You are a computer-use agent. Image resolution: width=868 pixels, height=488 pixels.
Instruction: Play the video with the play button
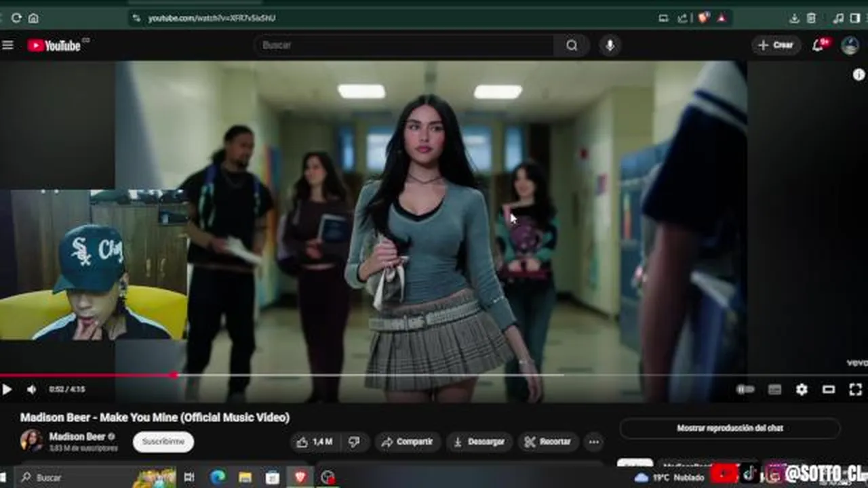point(7,389)
